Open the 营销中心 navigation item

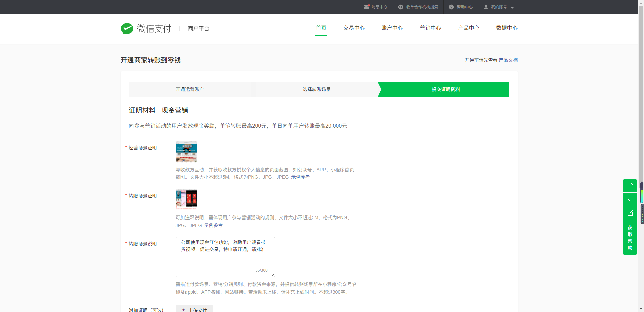(430, 28)
